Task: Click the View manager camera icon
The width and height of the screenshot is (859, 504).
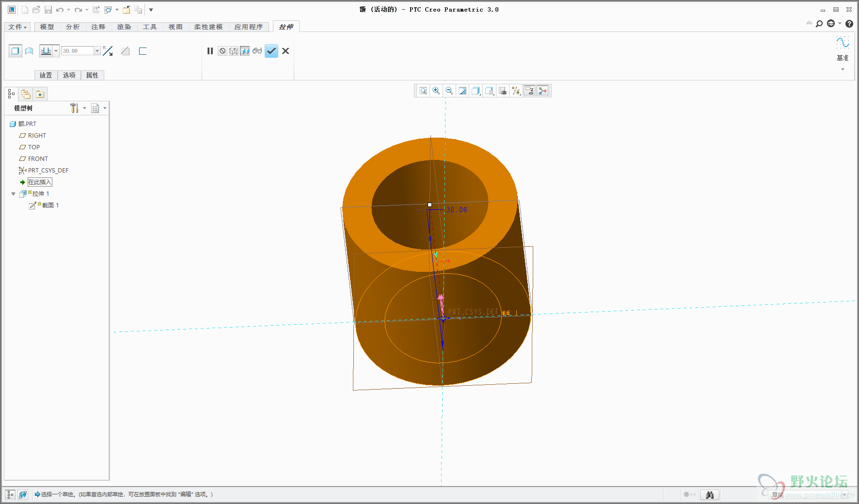Action: 503,91
